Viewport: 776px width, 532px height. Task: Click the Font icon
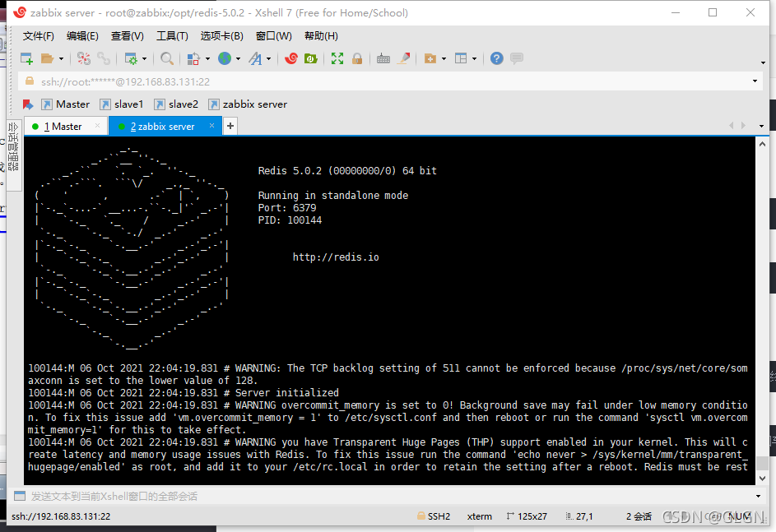tap(255, 59)
